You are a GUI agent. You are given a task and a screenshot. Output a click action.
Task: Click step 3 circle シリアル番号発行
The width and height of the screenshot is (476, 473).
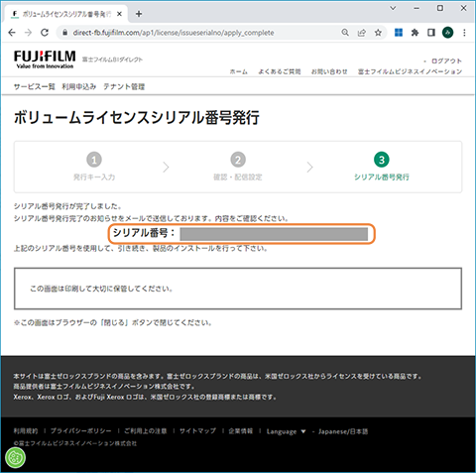click(x=382, y=160)
